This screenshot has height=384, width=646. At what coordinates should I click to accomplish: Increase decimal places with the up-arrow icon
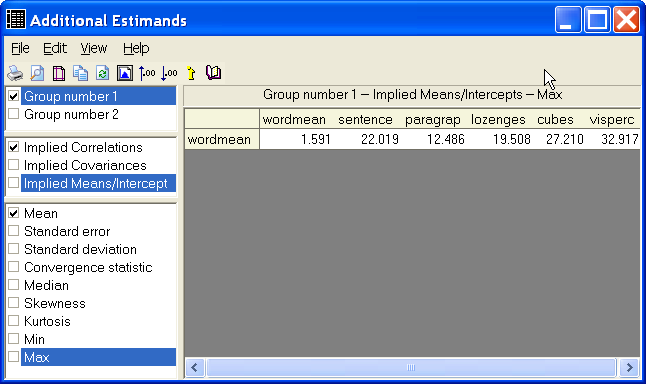(x=147, y=73)
